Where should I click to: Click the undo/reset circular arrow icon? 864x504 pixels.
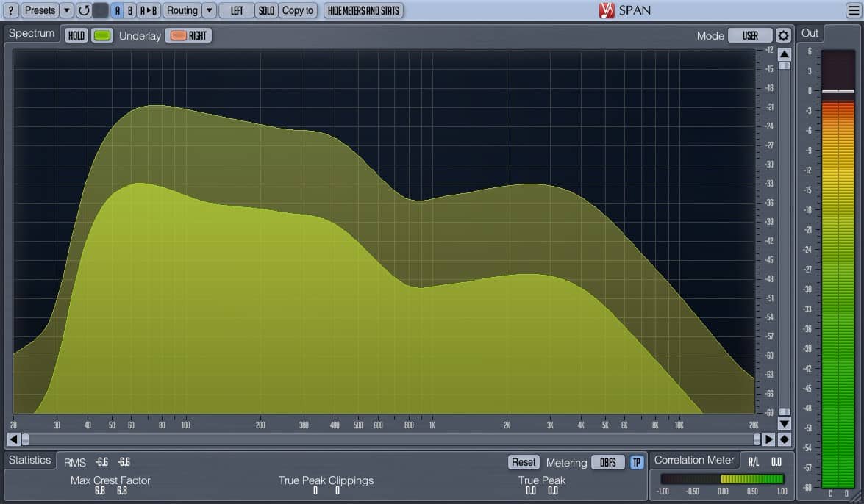point(84,10)
